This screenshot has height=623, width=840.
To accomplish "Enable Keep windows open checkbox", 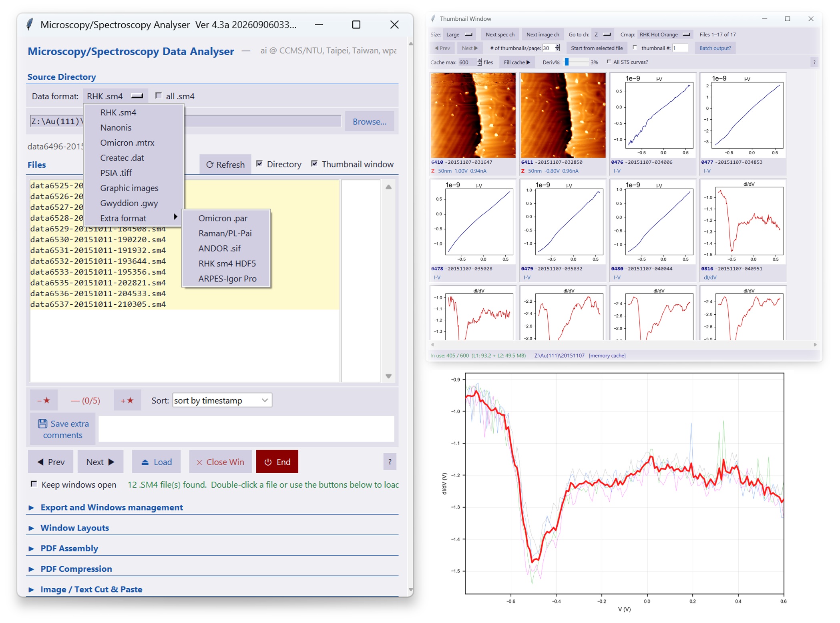I will tap(34, 484).
